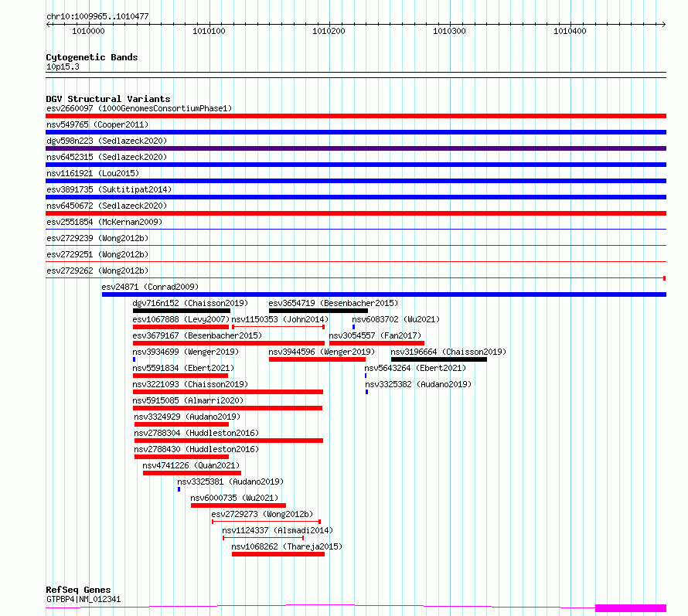
Task: Click blue marker under nsv3325382
Action: pos(367,392)
